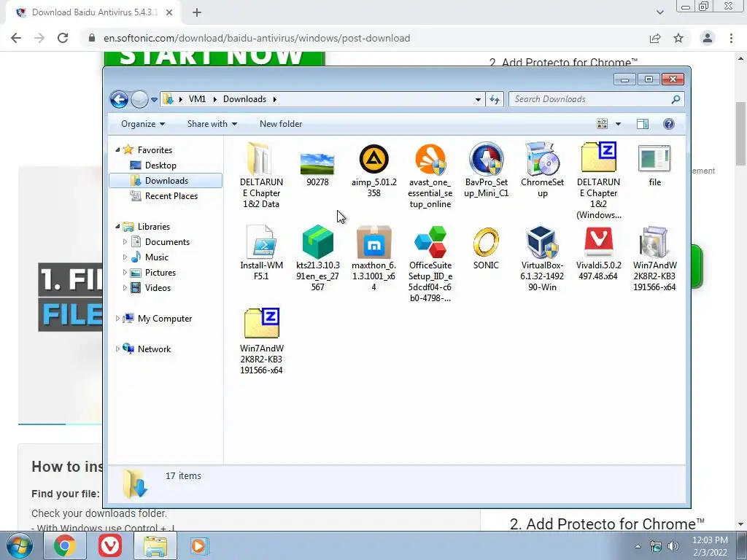
Task: Toggle the preview pane button
Action: (642, 124)
